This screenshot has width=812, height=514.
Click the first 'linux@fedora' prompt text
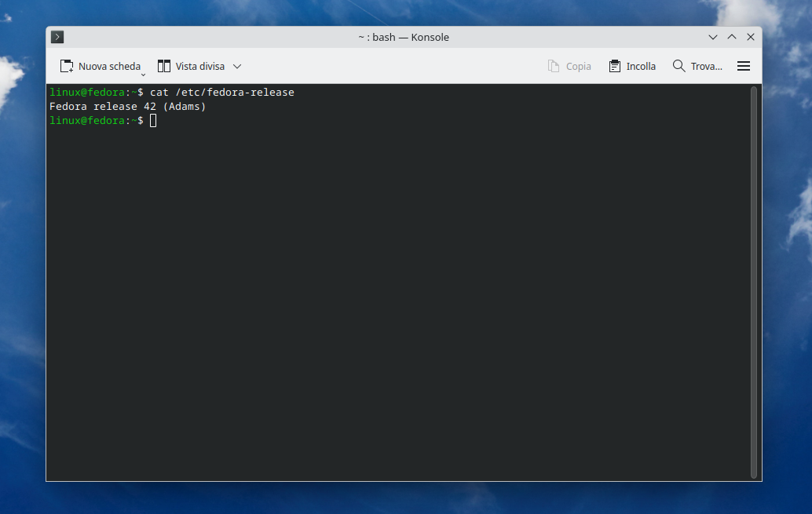[87, 92]
